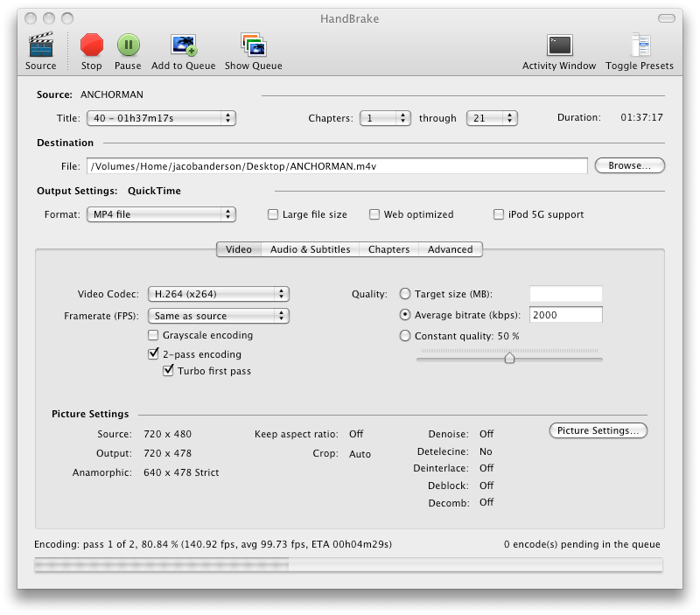Click the duration value 01:37:17
The width and height of the screenshot is (700, 615).
[641, 117]
